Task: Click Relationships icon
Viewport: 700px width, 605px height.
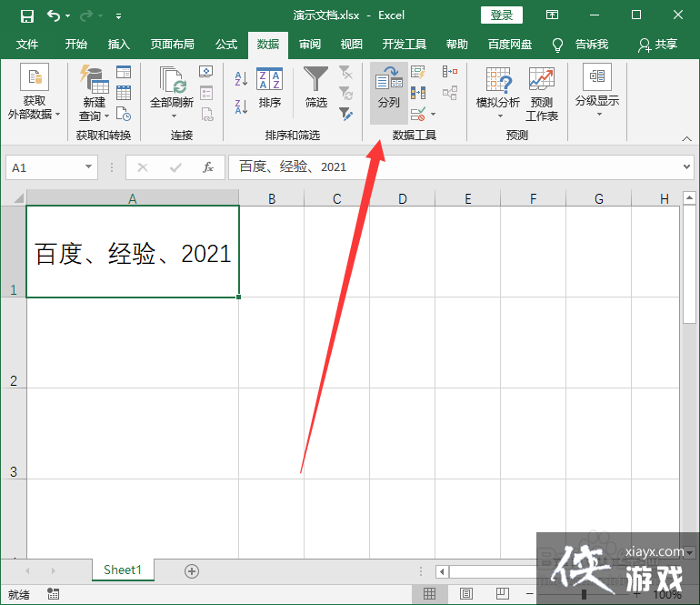Action: 450,93
